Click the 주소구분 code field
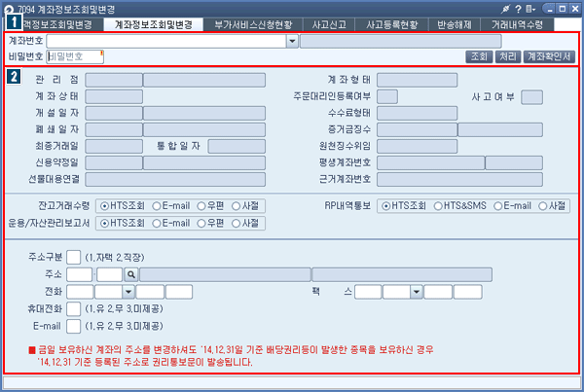The image size is (584, 392). tap(73, 257)
